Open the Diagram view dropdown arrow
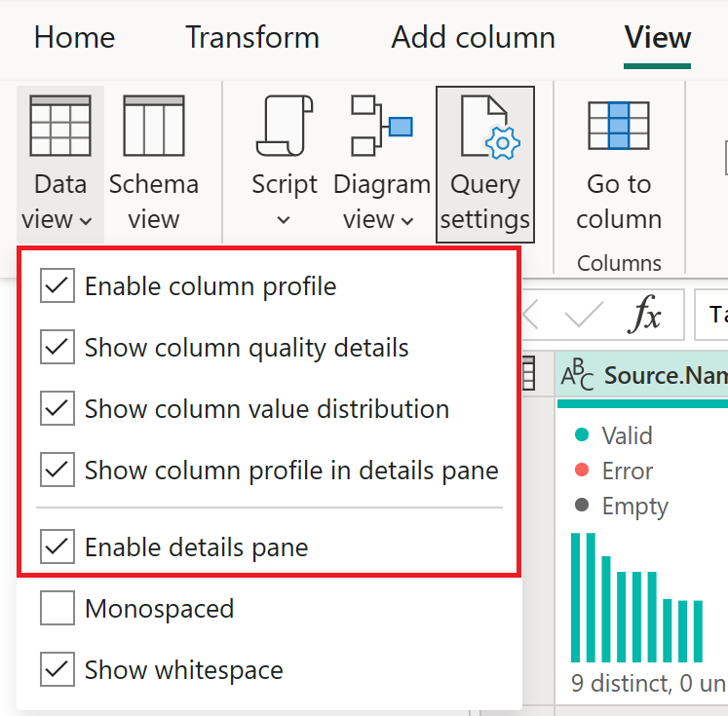The image size is (728, 716). (x=406, y=221)
